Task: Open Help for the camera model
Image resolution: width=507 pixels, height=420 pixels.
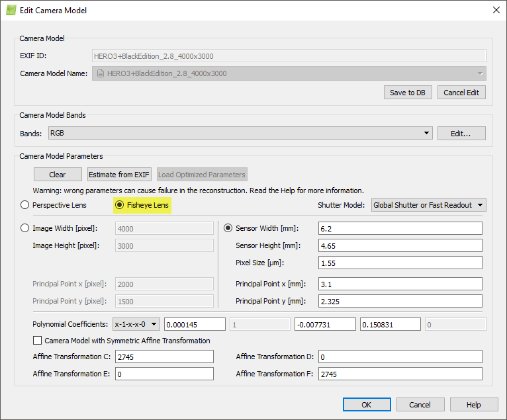Action: [x=473, y=404]
